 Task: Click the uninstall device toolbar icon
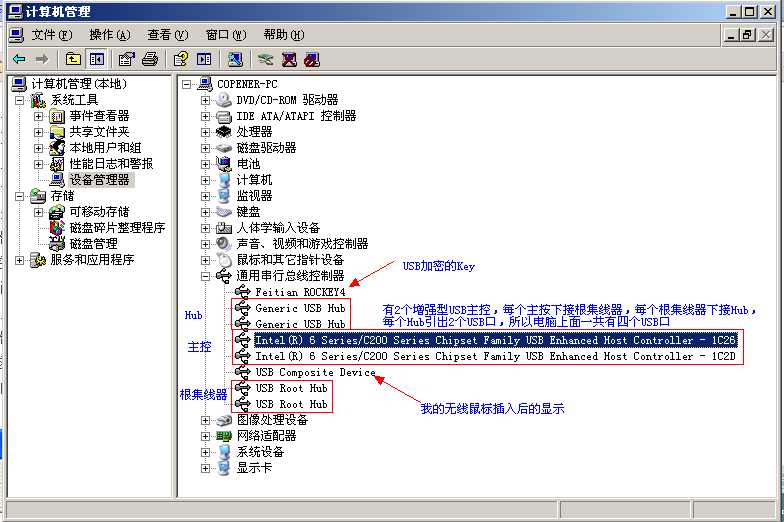pyautogui.click(x=289, y=60)
